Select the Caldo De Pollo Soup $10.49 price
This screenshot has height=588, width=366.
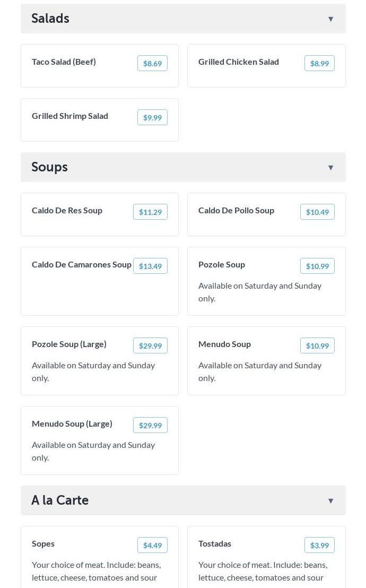317,212
